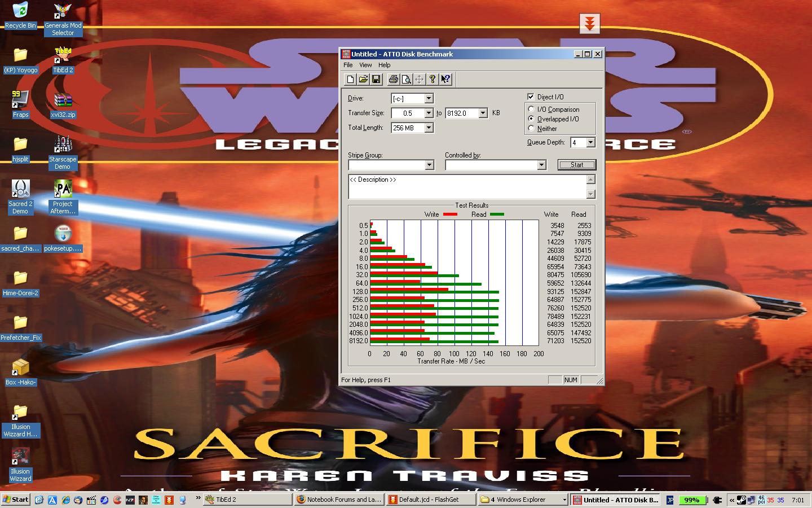Viewport: 812px width, 508px height.
Task: Select the Generals Mod Selector shortcut
Action: [63, 20]
